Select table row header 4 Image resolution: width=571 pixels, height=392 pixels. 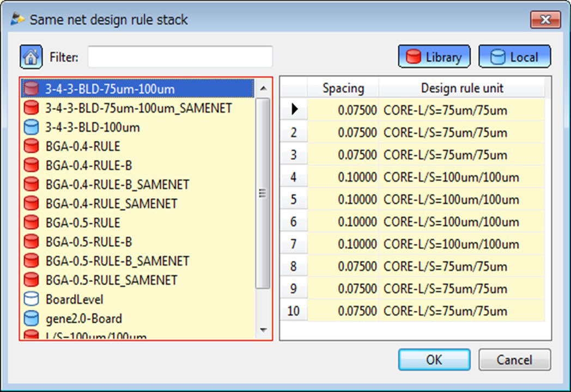coord(294,177)
